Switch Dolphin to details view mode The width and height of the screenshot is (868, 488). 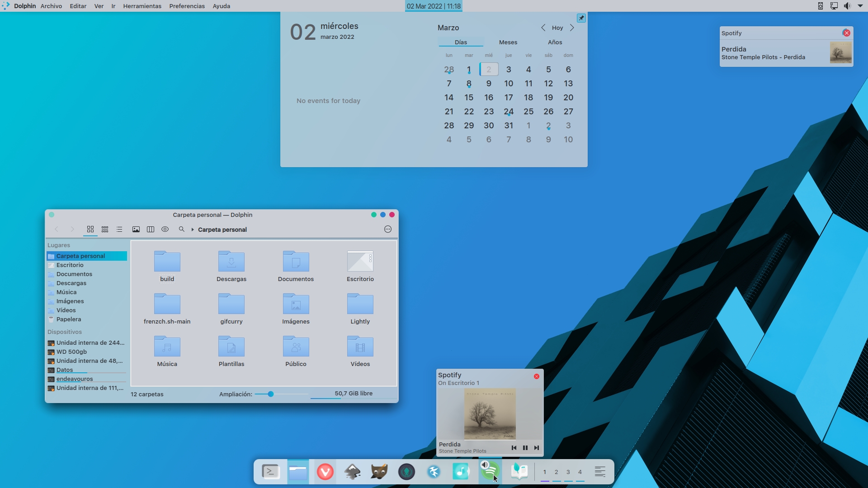[x=119, y=230]
